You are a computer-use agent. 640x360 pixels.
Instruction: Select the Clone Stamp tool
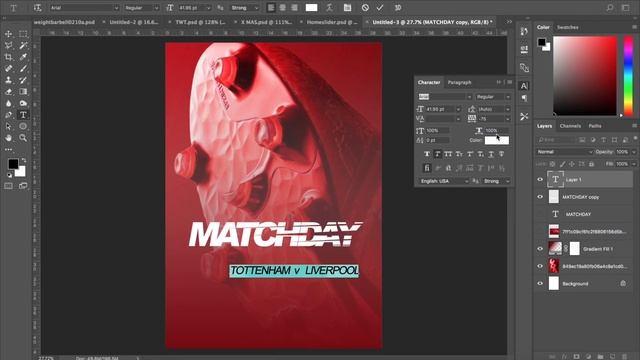(8, 80)
